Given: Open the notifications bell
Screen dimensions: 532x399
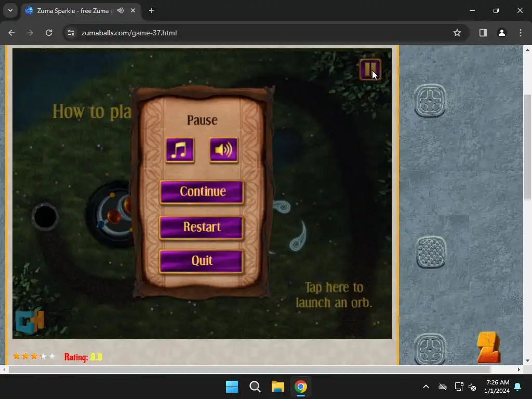Looking at the screenshot, I should (518, 387).
